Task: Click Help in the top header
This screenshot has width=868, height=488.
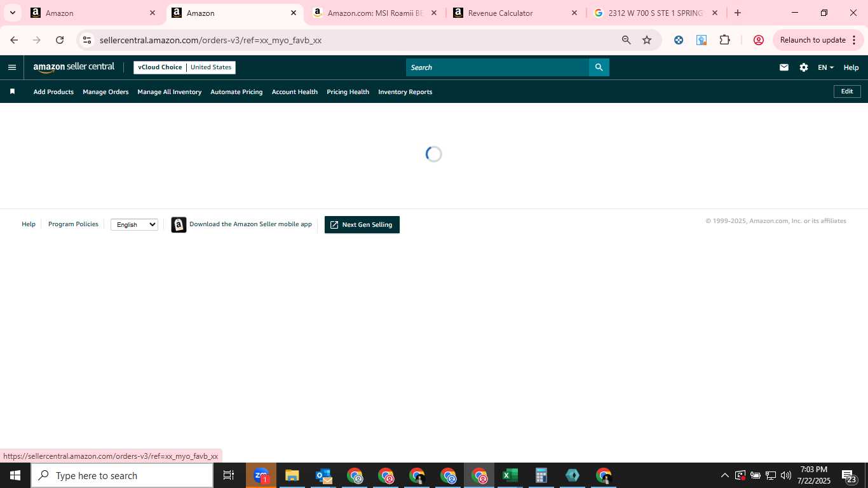Action: [x=851, y=67]
